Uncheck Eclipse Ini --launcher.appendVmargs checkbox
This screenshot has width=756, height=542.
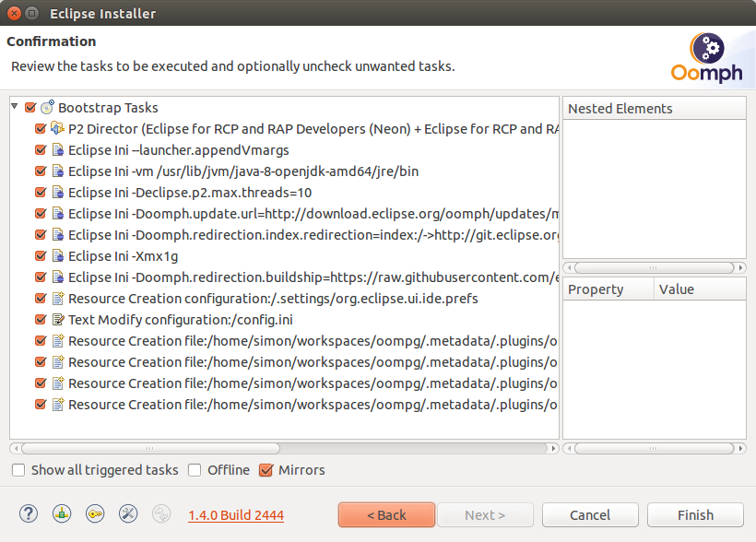(41, 150)
